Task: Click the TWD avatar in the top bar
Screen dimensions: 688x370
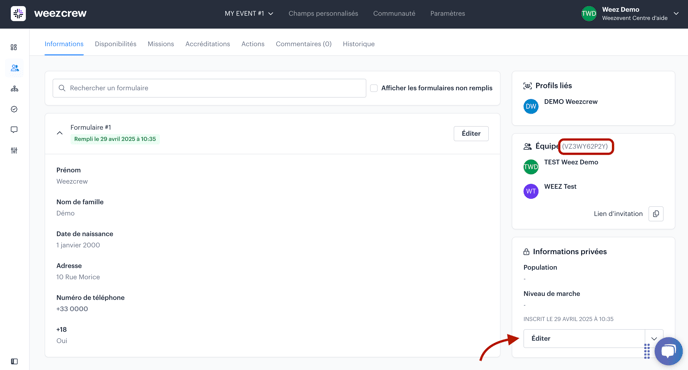Action: click(x=589, y=14)
